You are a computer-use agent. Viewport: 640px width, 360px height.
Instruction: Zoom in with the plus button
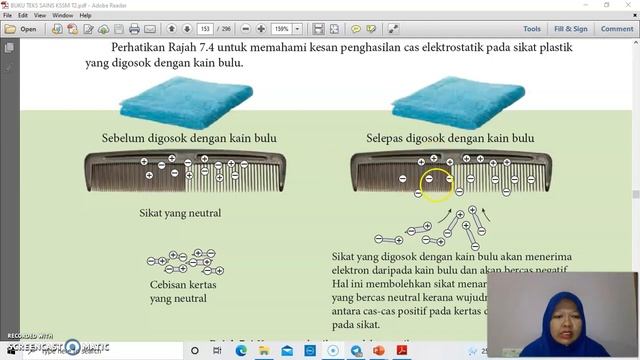point(261,29)
